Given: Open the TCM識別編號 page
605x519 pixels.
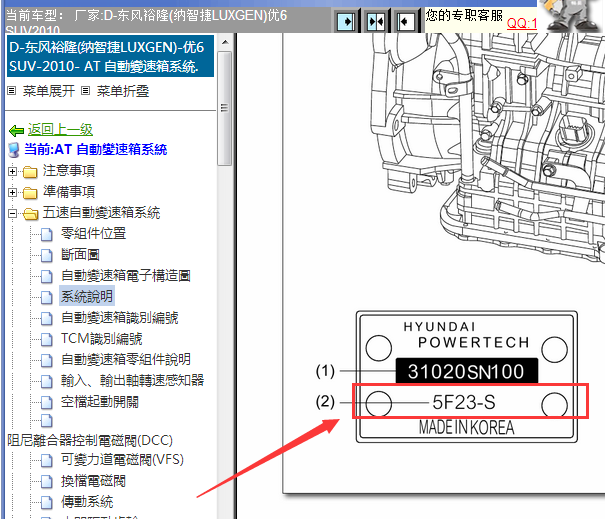Looking at the screenshot, I should coord(101,339).
